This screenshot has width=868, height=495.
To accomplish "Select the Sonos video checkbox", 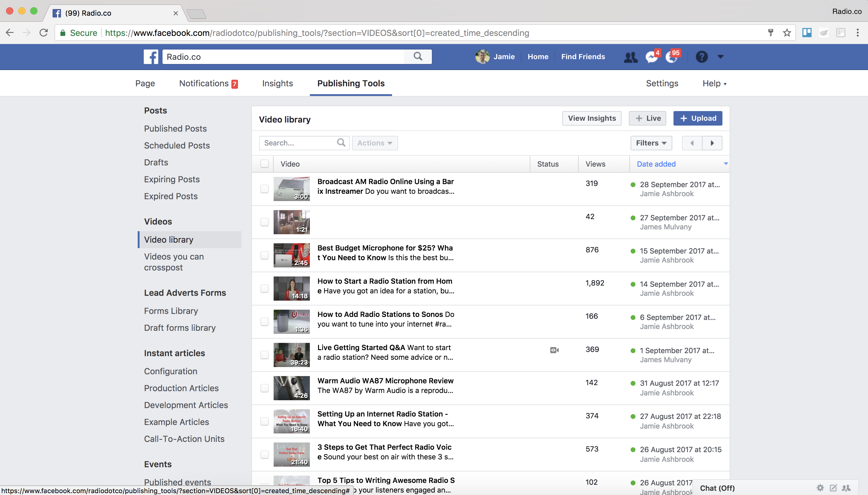I will pyautogui.click(x=264, y=322).
